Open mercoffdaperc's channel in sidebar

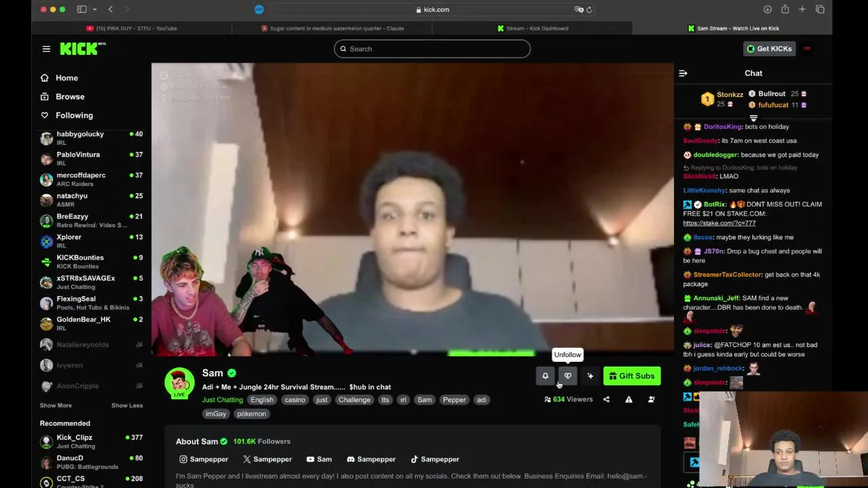(92, 179)
